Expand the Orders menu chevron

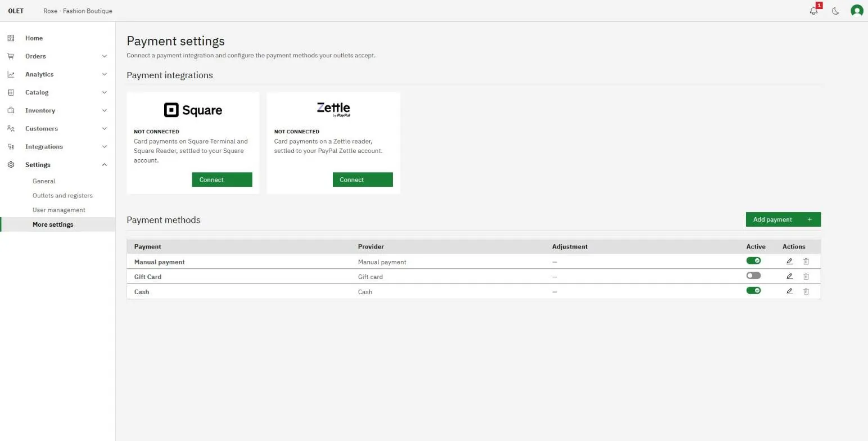104,56
